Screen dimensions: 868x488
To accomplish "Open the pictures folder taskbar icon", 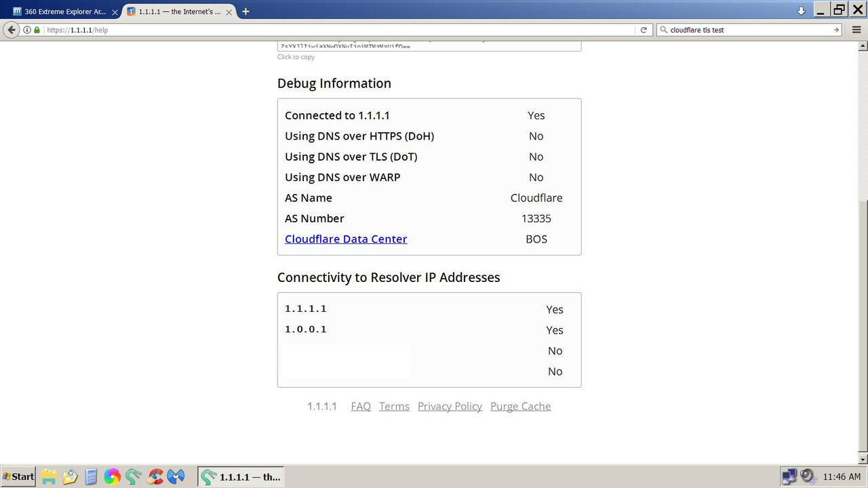I will point(70,476).
